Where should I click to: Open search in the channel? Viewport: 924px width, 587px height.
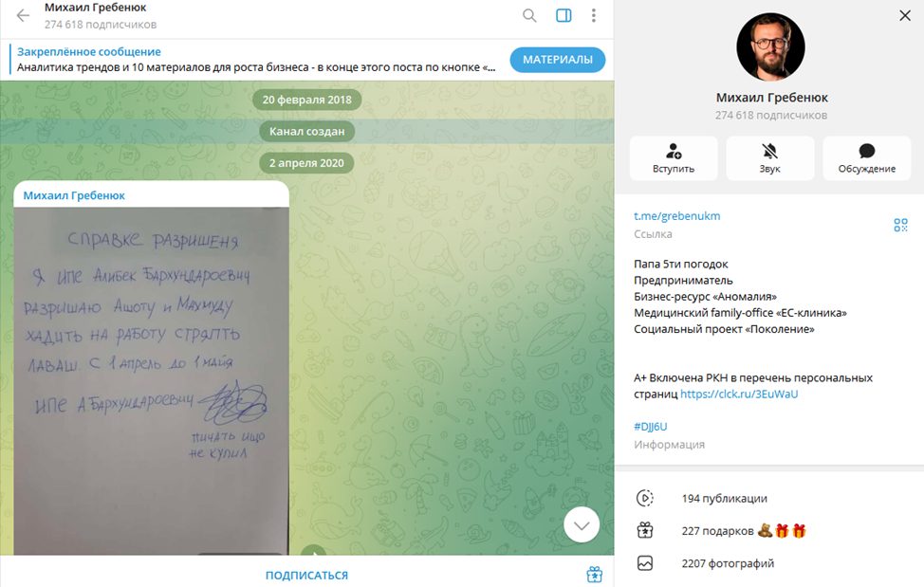coord(529,16)
